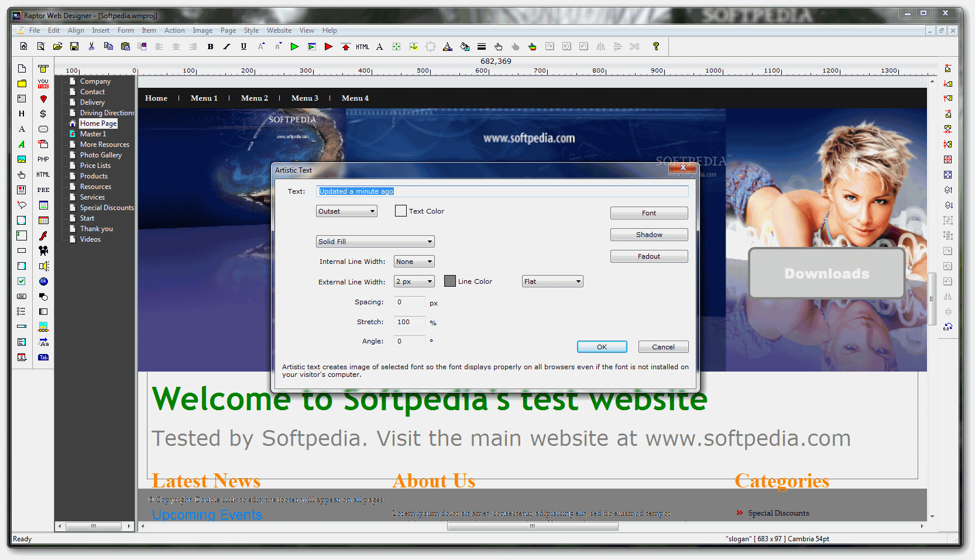Click the green Preview play toolbar icon
This screenshot has width=975, height=560.
pyautogui.click(x=295, y=46)
